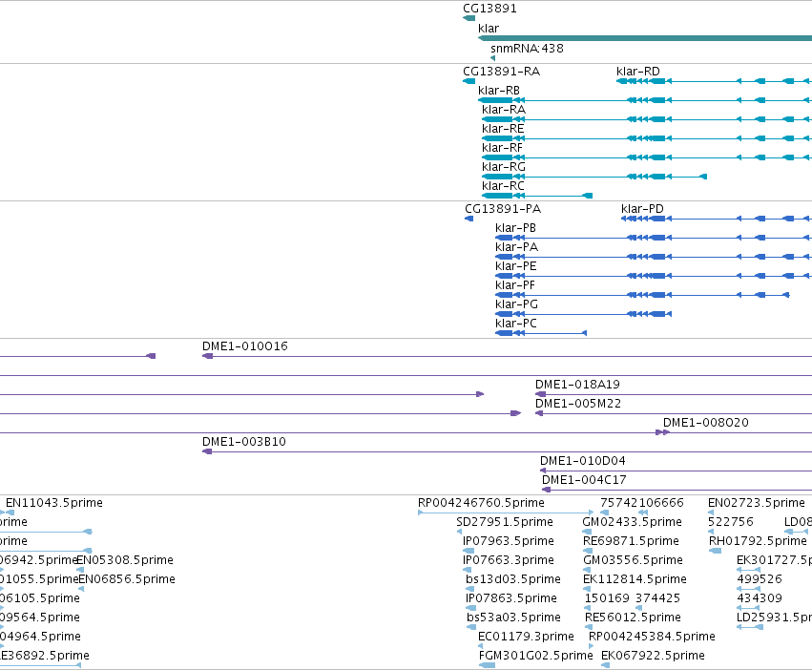Image resolution: width=812 pixels, height=670 pixels.
Task: Click EST EN02723.5prime
Action: pyautogui.click(x=756, y=503)
